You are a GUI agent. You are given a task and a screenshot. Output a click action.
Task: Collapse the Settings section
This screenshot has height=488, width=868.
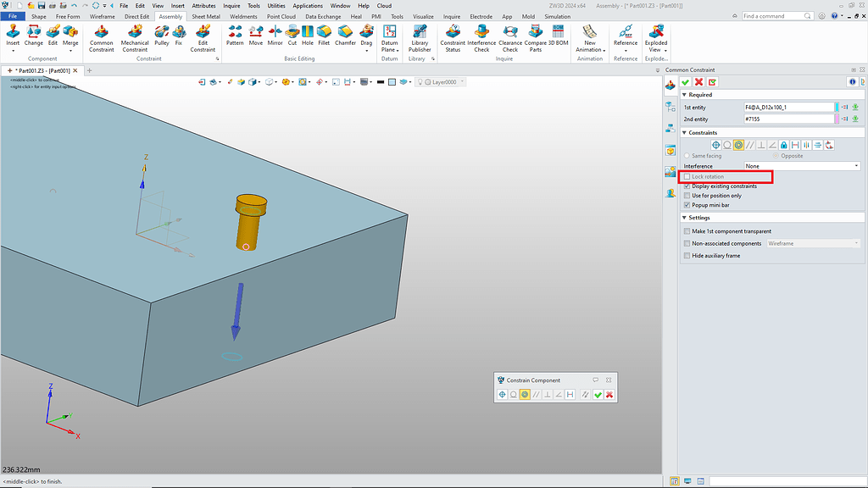pyautogui.click(x=684, y=216)
